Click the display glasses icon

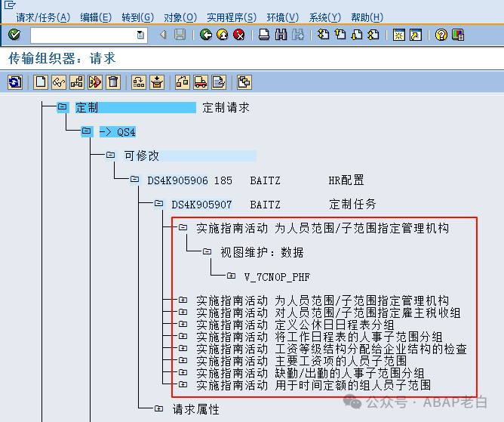[59, 82]
